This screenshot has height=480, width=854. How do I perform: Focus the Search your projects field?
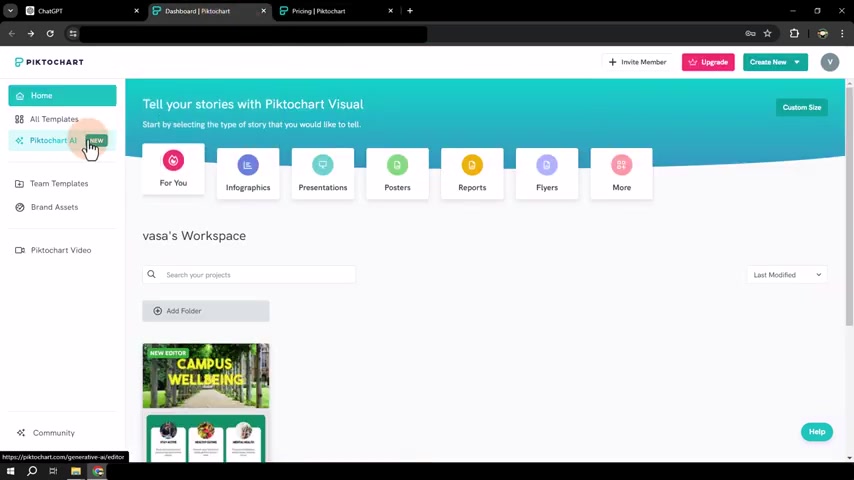click(249, 275)
